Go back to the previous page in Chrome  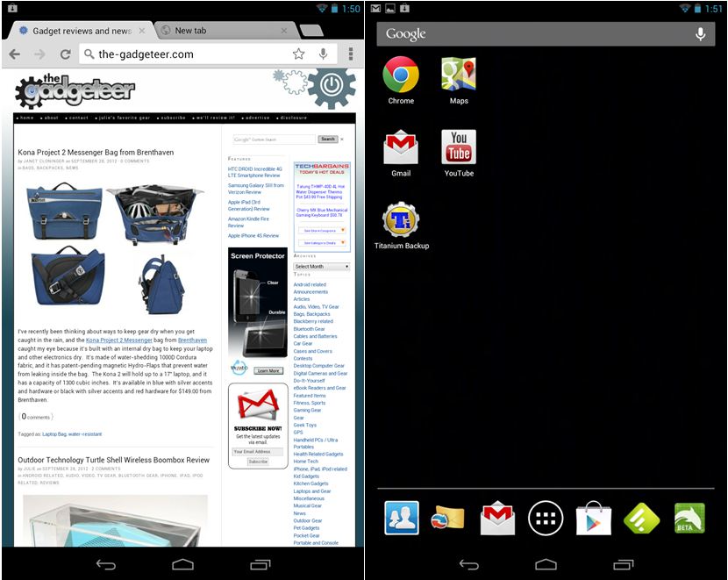[15, 54]
